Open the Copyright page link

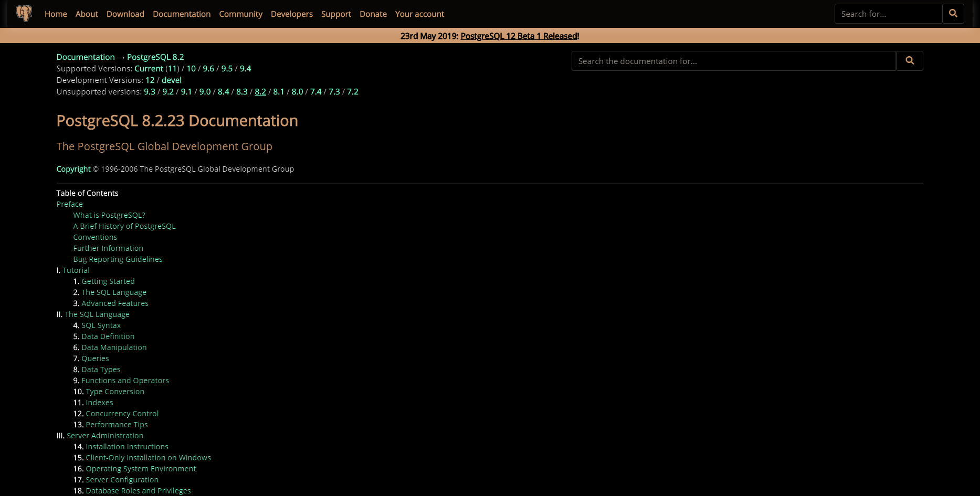pos(73,168)
